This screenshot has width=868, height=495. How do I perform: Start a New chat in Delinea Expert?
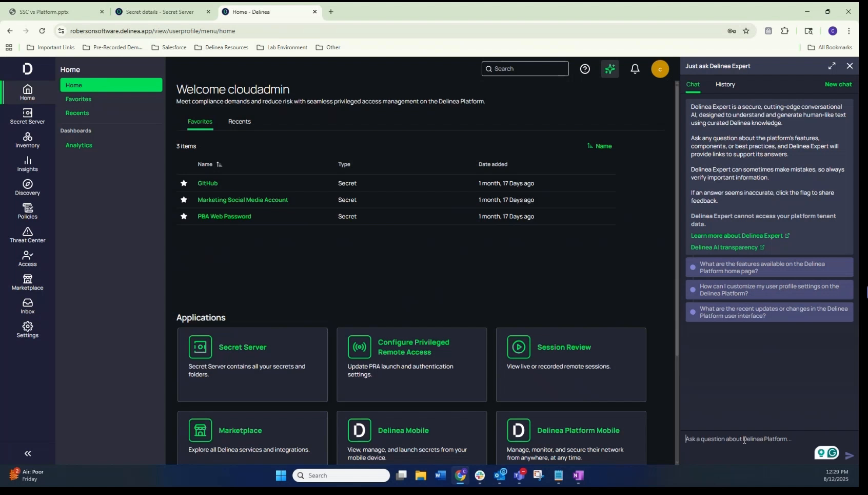point(838,84)
